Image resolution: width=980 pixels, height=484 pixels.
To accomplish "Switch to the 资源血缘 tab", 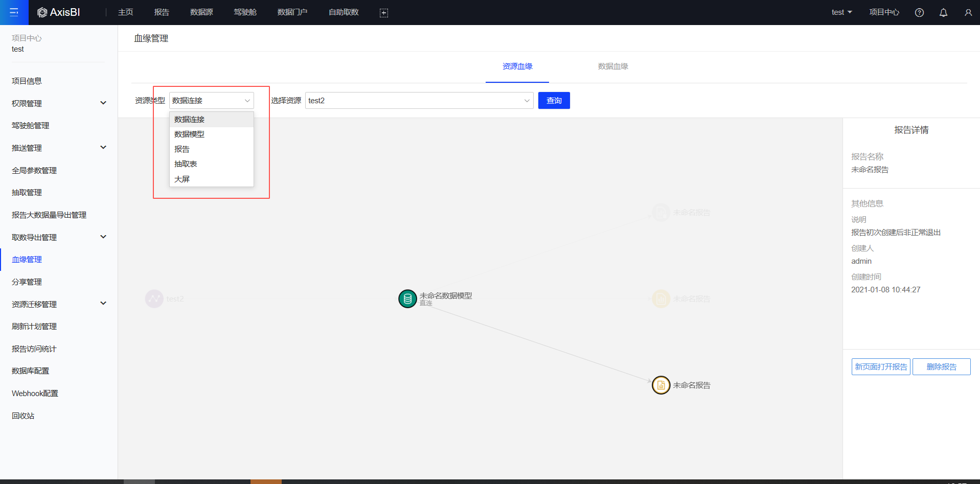I will pos(517,66).
